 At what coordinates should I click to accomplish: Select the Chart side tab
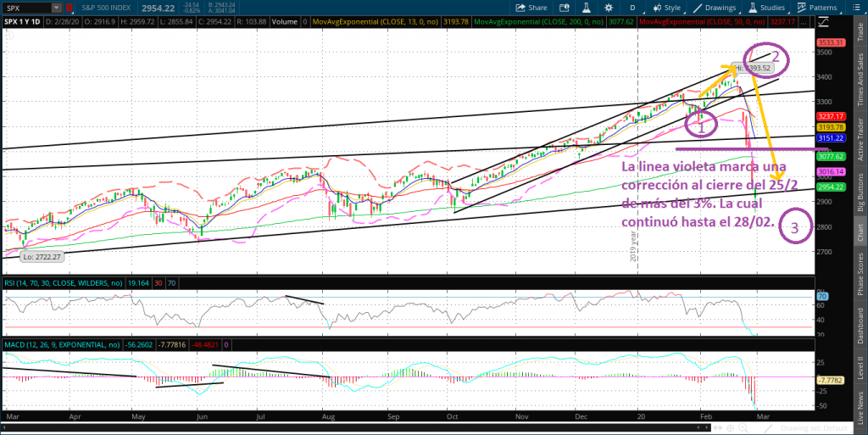coord(860,233)
